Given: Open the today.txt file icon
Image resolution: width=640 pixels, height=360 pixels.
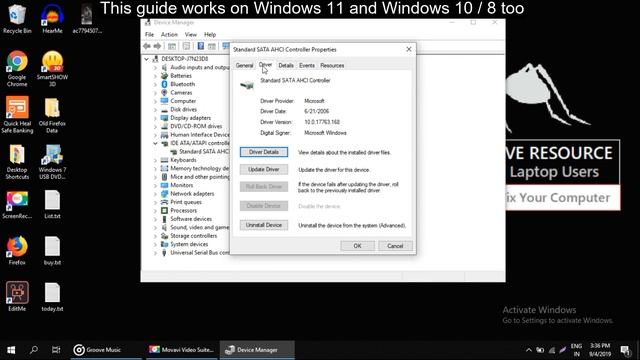Looking at the screenshot, I should coord(52,297).
